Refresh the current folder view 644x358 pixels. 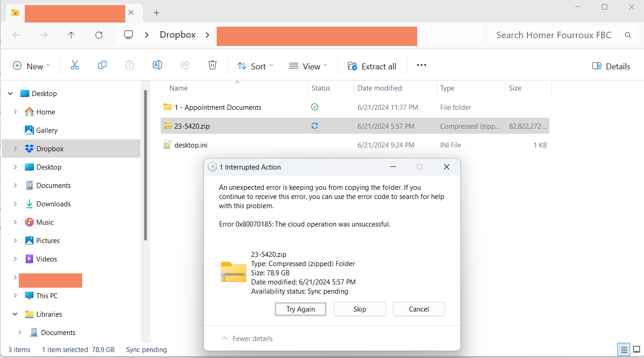tap(99, 35)
